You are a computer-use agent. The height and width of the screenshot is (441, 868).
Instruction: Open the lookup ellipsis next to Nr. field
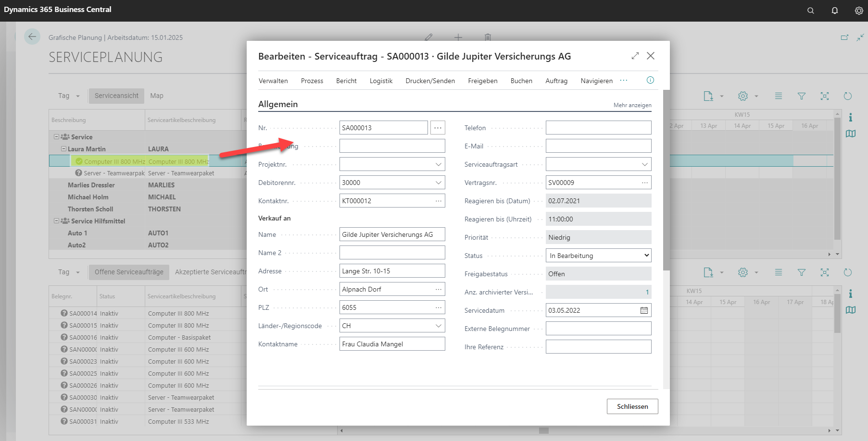click(438, 128)
